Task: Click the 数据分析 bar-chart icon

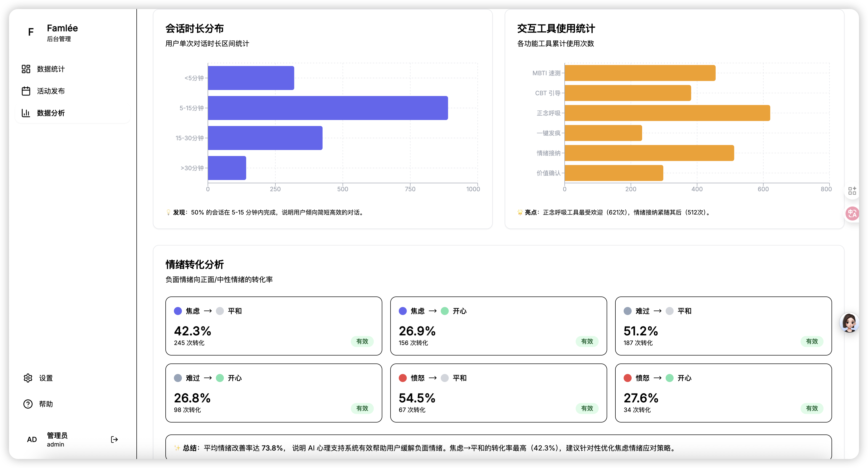Action: tap(26, 113)
